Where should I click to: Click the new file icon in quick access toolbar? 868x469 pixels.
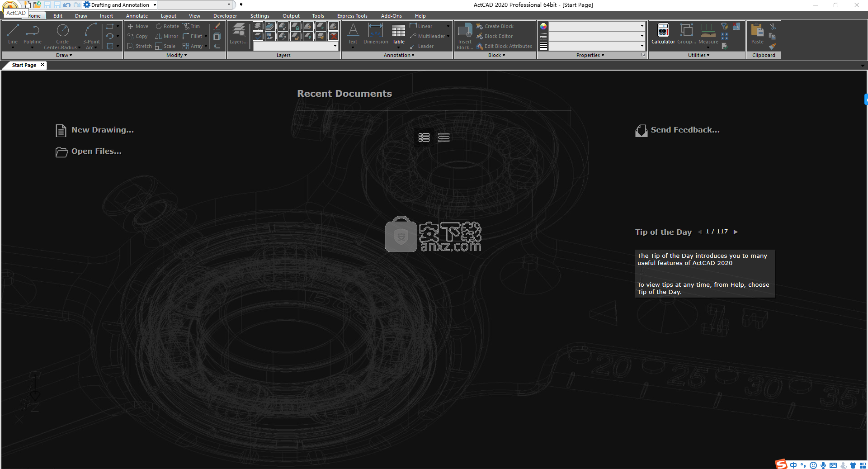pos(27,5)
